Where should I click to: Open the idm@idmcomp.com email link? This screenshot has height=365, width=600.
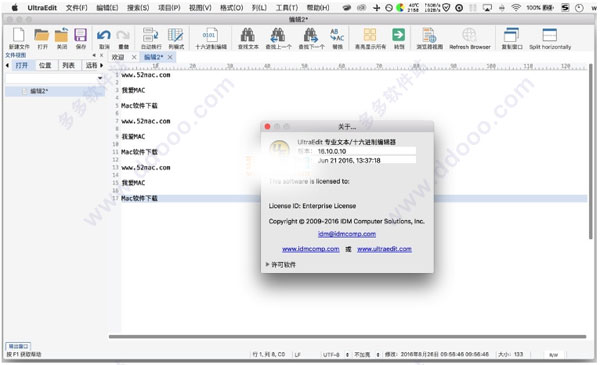click(x=347, y=234)
